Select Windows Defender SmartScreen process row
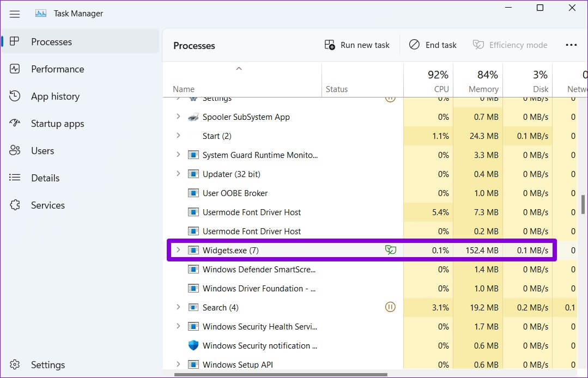 coord(370,270)
